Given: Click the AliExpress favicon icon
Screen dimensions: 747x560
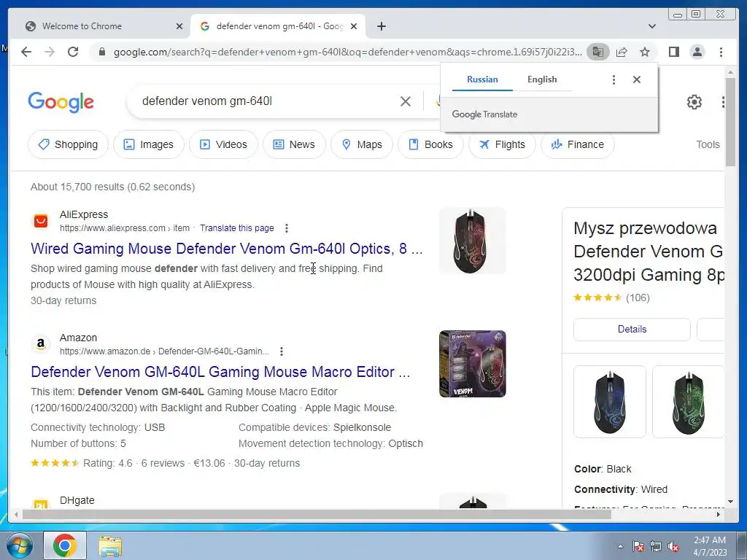Looking at the screenshot, I should point(41,221).
